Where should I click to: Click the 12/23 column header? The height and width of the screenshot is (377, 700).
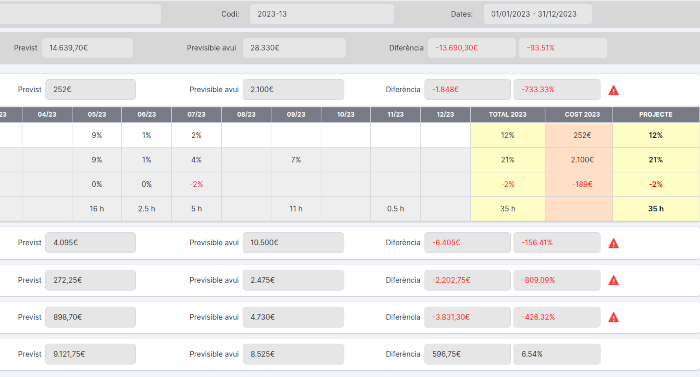pyautogui.click(x=446, y=114)
